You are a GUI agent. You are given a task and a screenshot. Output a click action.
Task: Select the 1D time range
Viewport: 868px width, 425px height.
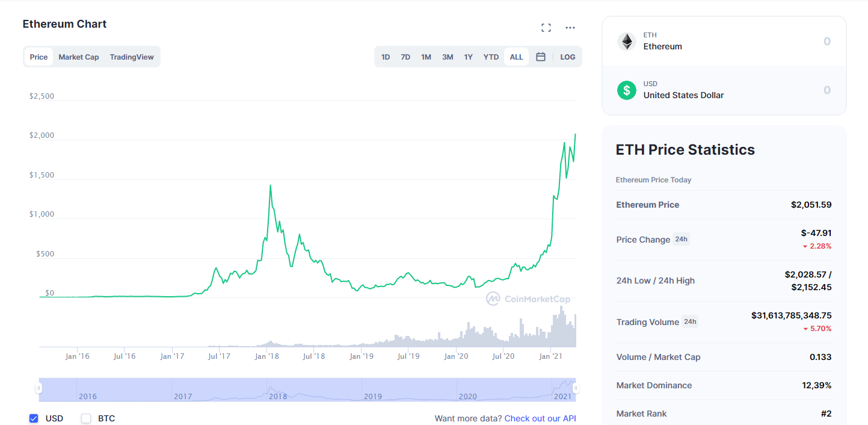(x=386, y=57)
